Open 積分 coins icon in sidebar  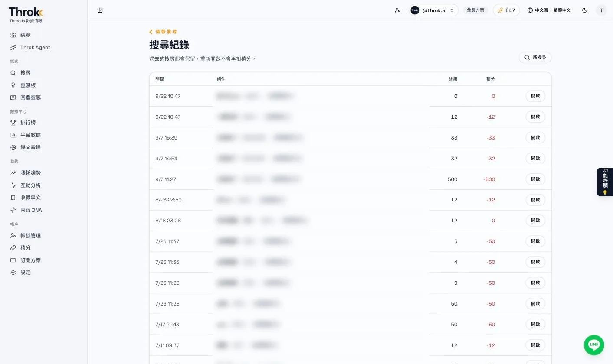tap(13, 248)
